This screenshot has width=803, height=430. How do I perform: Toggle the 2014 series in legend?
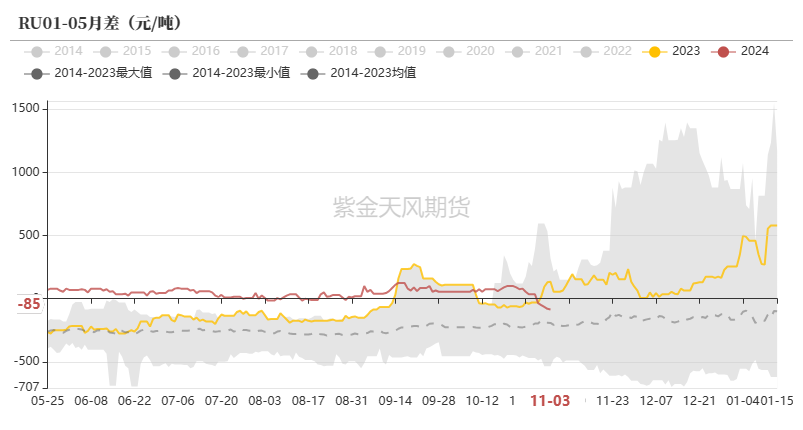[53, 51]
